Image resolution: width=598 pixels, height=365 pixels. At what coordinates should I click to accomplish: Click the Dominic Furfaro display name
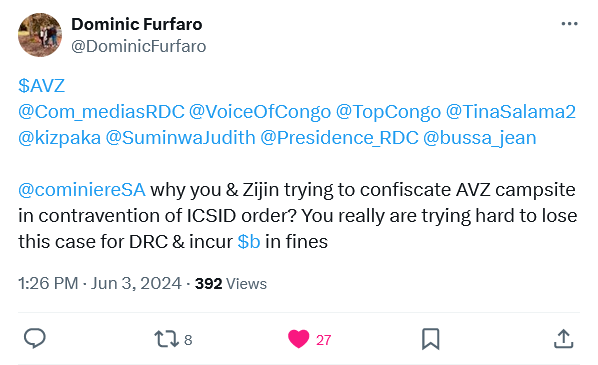137,24
